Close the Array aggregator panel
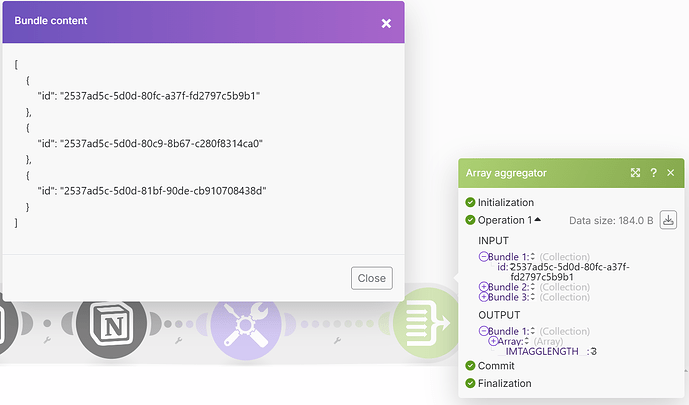Screen dimensions: 689x405 pyautogui.click(x=671, y=173)
